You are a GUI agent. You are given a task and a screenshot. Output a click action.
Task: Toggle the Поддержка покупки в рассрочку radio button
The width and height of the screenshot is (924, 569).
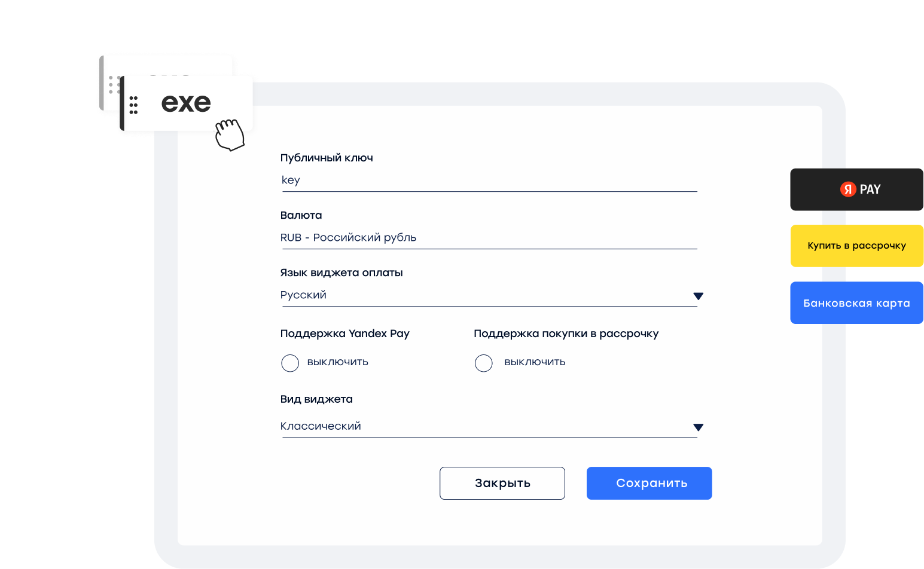pos(483,363)
